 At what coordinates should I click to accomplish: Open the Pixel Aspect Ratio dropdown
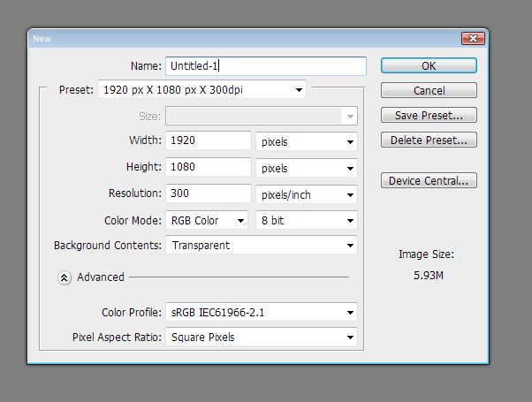(x=262, y=337)
